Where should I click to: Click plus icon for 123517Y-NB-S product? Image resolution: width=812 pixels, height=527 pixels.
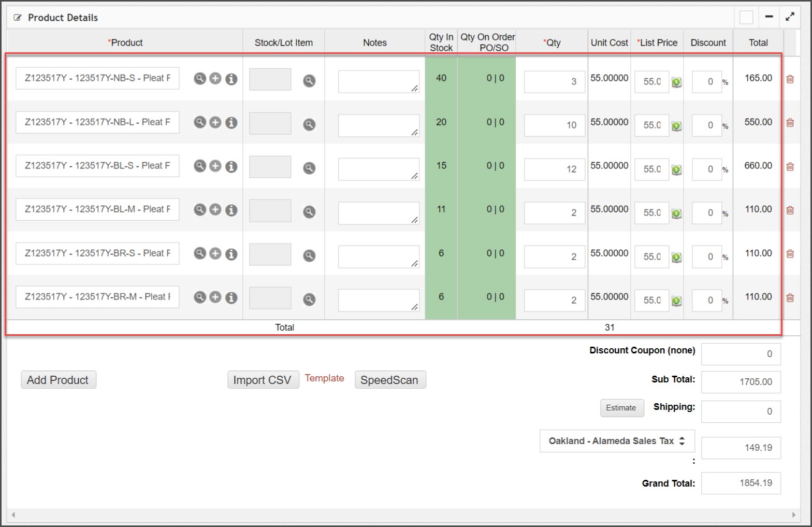coord(215,78)
